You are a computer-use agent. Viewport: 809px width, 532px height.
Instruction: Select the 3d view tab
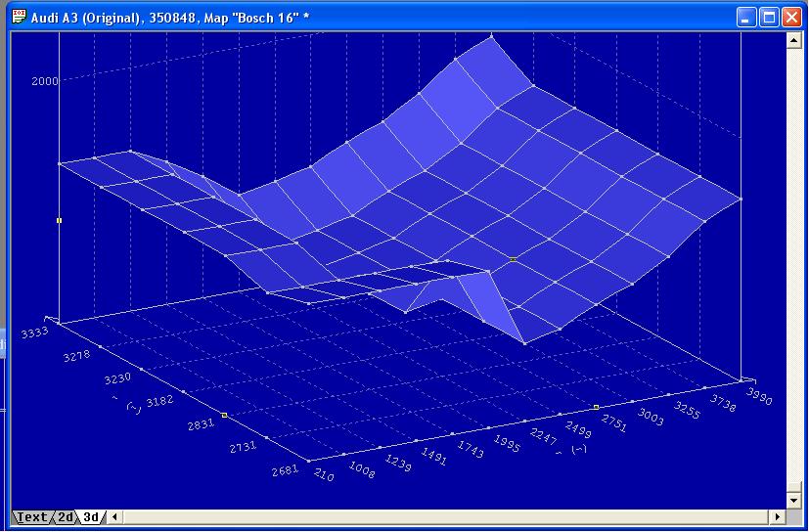(91, 516)
